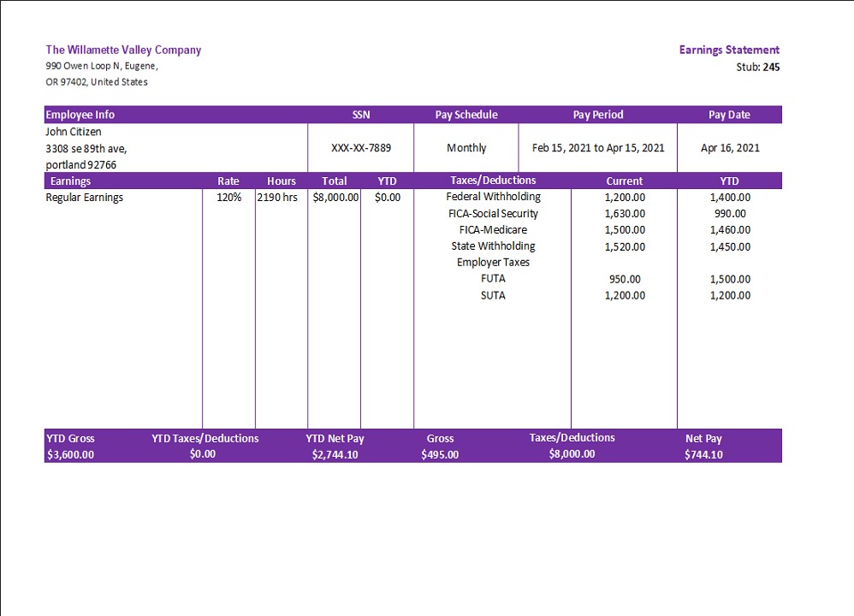854x616 pixels.
Task: Select the FUTA current amount 950.00
Action: click(624, 279)
